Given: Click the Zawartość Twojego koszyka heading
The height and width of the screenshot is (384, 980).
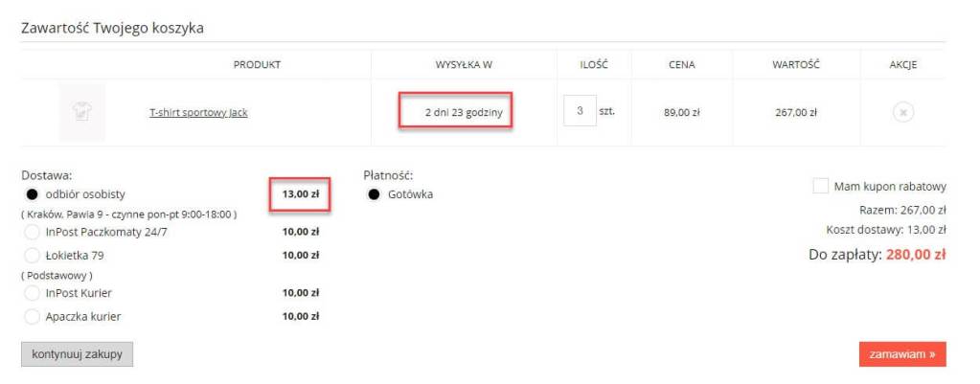Looking at the screenshot, I should (x=113, y=28).
